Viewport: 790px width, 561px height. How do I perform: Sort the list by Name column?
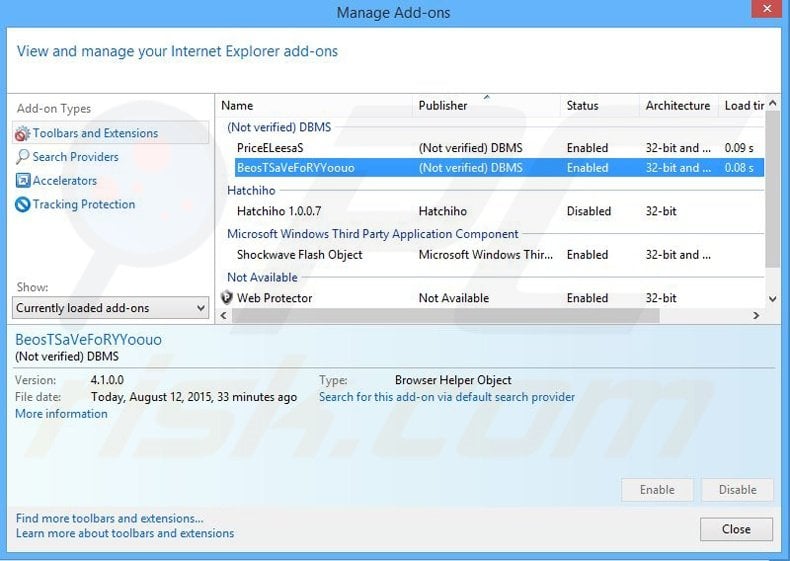click(x=314, y=106)
